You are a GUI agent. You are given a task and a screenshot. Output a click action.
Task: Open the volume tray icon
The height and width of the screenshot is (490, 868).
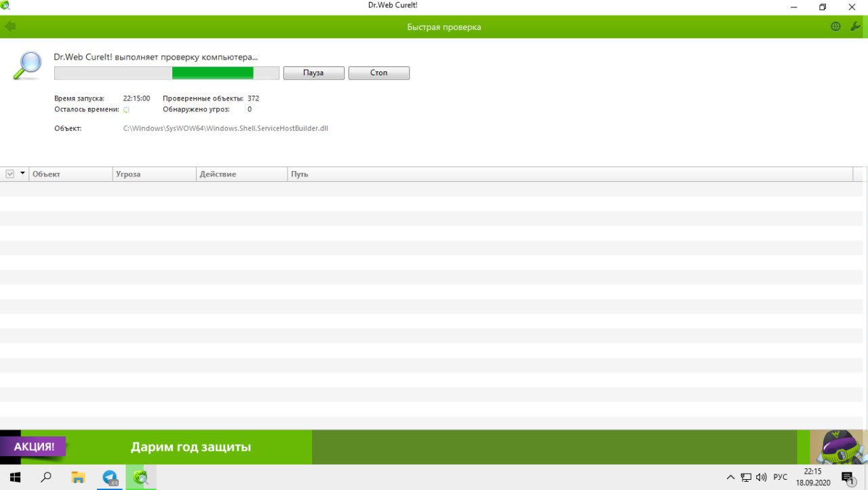tap(762, 477)
